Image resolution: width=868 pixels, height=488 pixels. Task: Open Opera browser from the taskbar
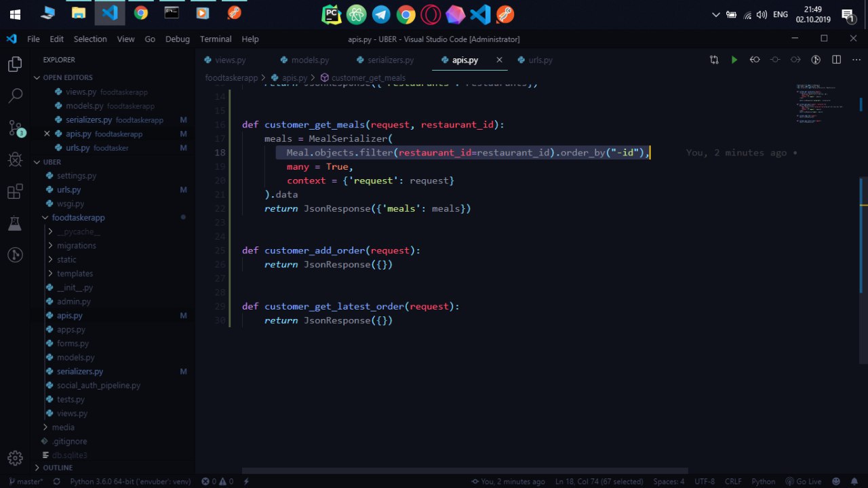tap(431, 14)
